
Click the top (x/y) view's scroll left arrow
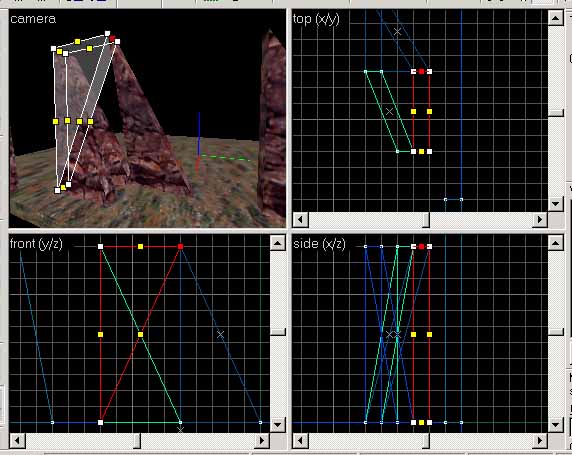click(301, 220)
